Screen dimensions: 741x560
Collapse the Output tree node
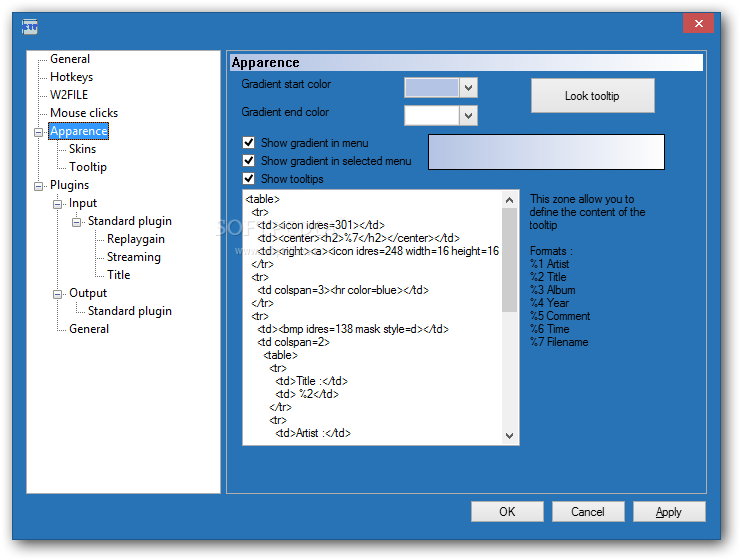point(58,294)
